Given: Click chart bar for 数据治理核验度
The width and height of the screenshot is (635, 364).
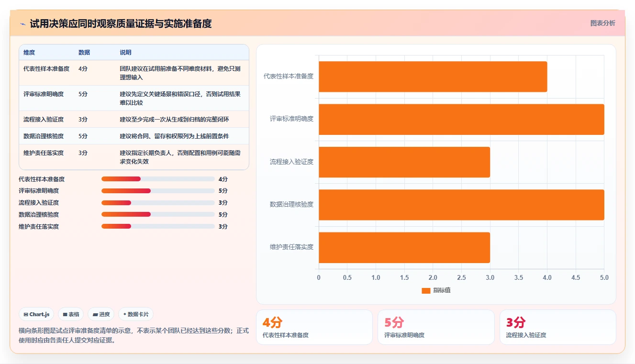Looking at the screenshot, I should [461, 205].
